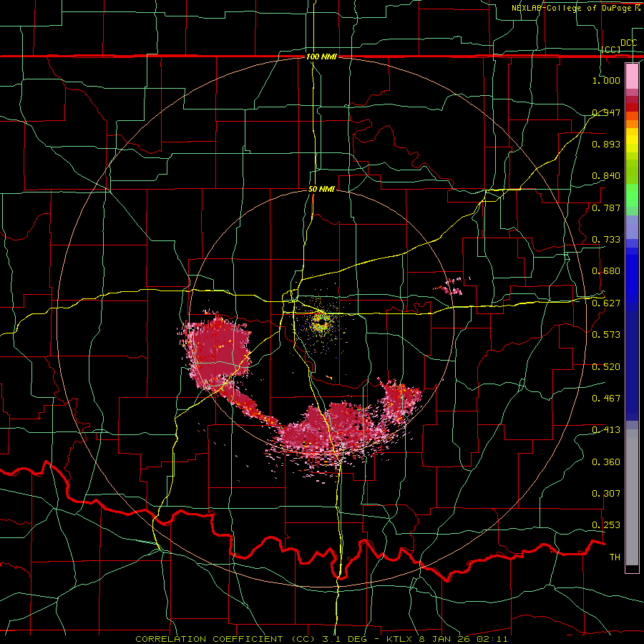This screenshot has width=644, height=644.
Task: Select the 0.413 scale value
Action: [606, 430]
